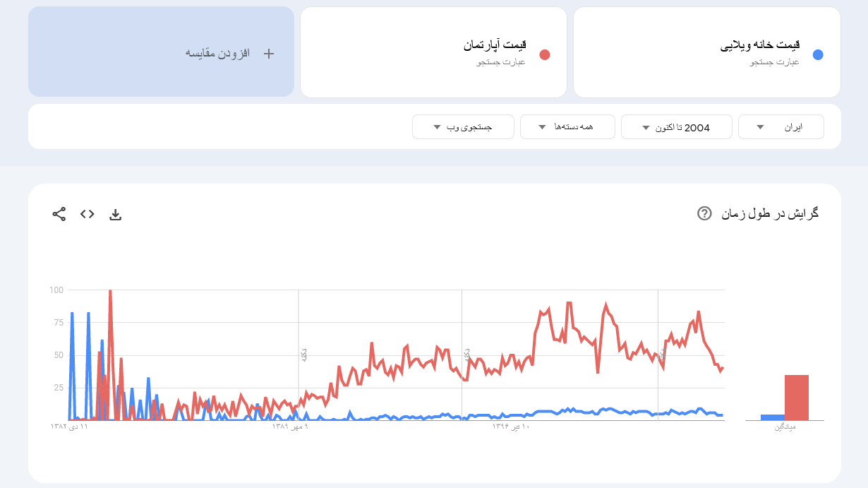This screenshot has height=488, width=868.
Task: Click the blue dot beside قیمت خانه ویلایی
Action: click(818, 55)
